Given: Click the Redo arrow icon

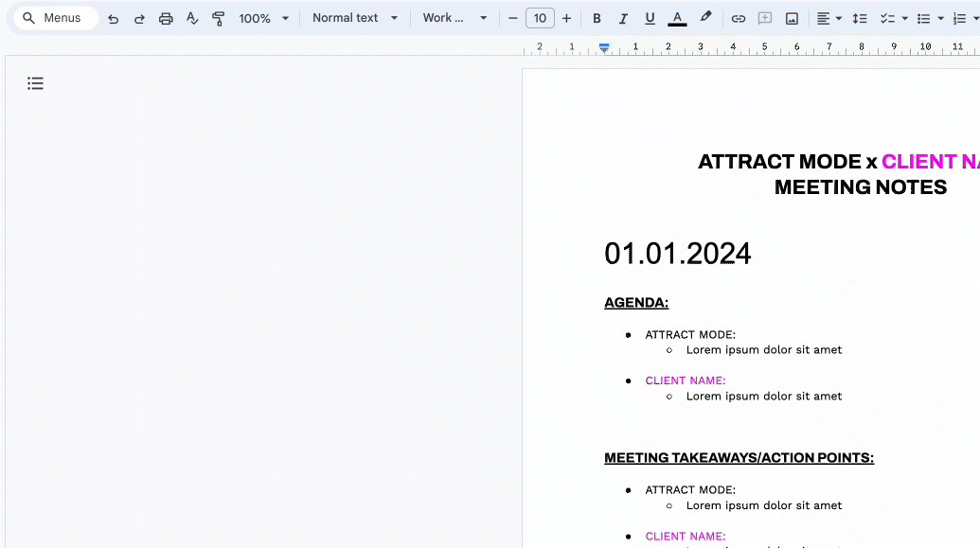Looking at the screenshot, I should [139, 18].
